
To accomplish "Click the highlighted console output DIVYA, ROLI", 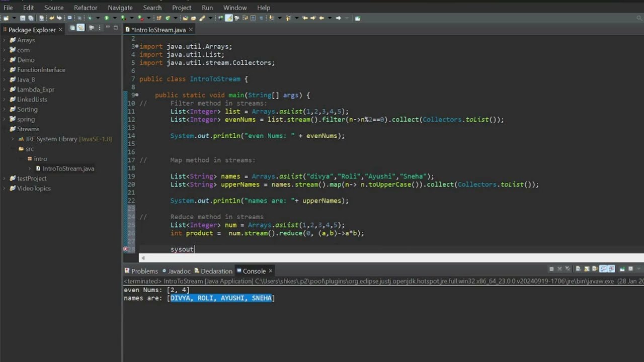I will coord(221,298).
